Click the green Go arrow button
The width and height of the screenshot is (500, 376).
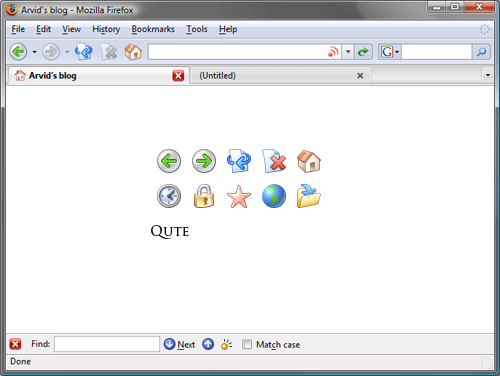363,52
